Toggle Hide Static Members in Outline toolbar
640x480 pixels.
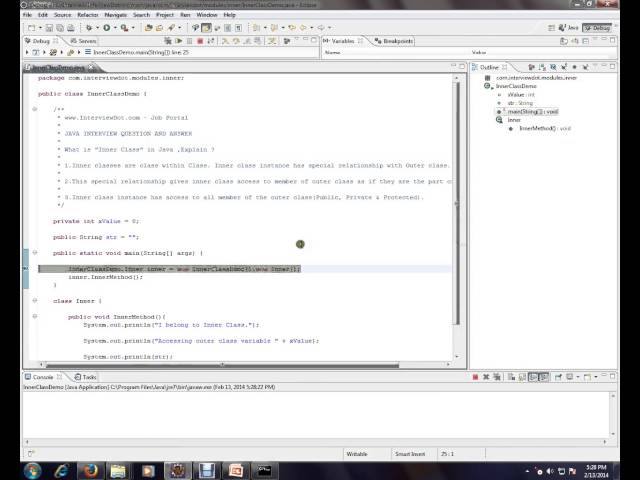click(x=564, y=67)
